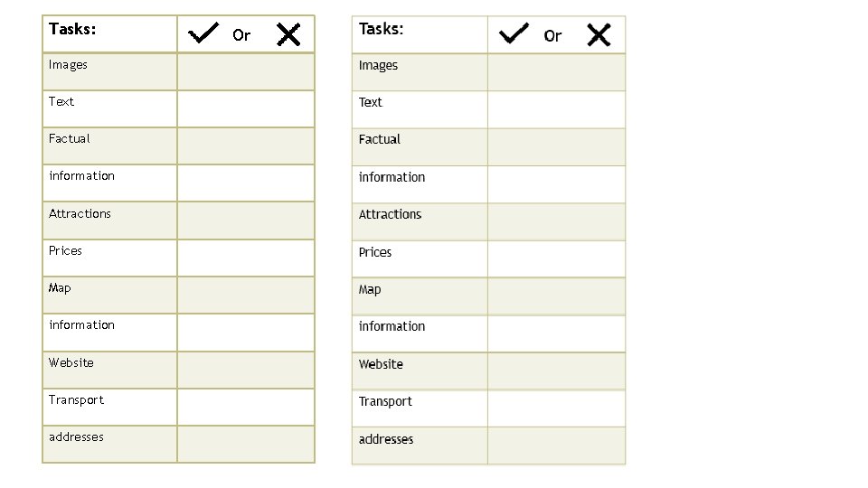The image size is (868, 488).
Task: Tick the Transport answer cell in right table
Action: tap(556, 408)
